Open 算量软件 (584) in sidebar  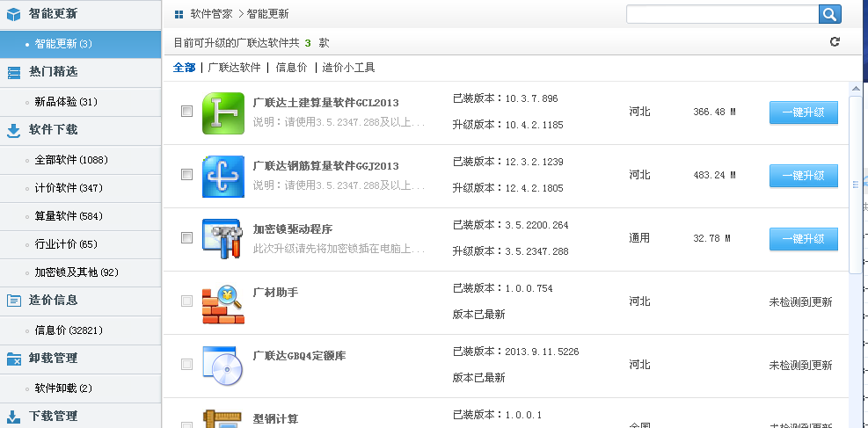81,216
